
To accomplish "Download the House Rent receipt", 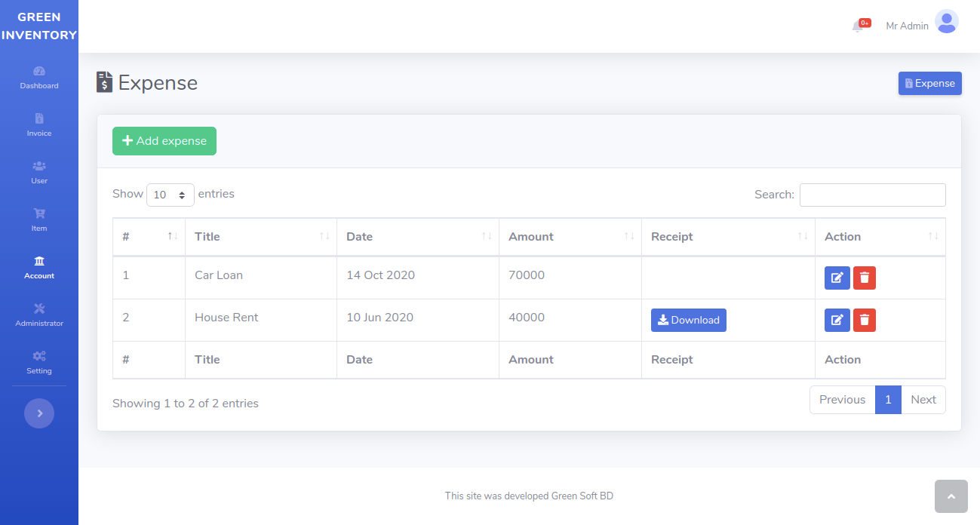I will (x=688, y=320).
